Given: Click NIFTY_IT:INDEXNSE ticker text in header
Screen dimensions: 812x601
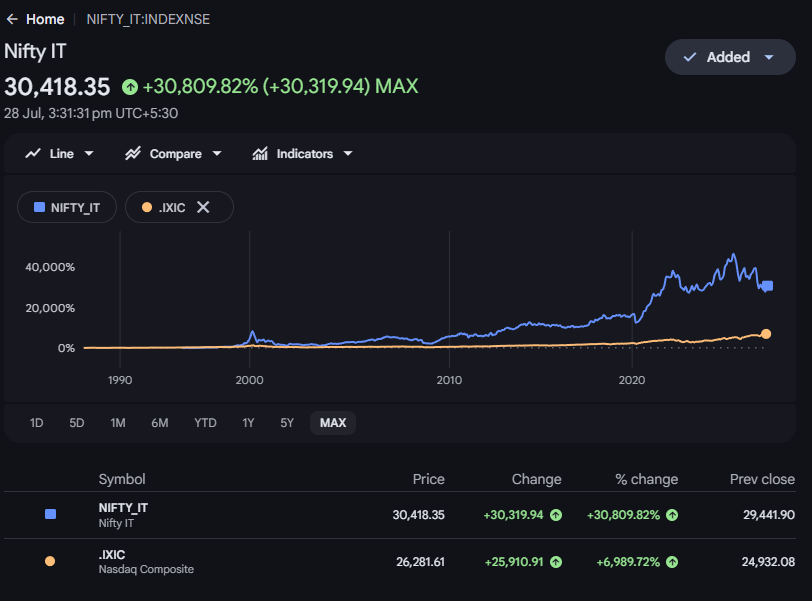Looking at the screenshot, I should coord(148,20).
